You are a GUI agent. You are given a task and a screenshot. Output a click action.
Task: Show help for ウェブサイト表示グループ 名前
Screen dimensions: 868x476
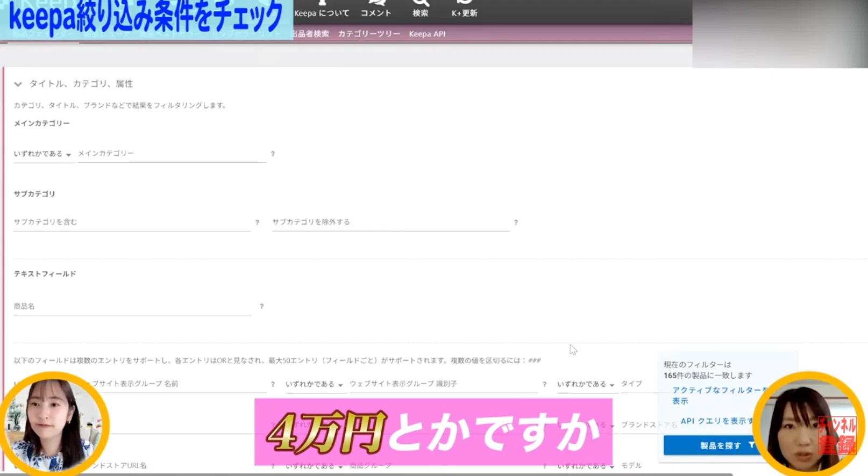tap(273, 384)
